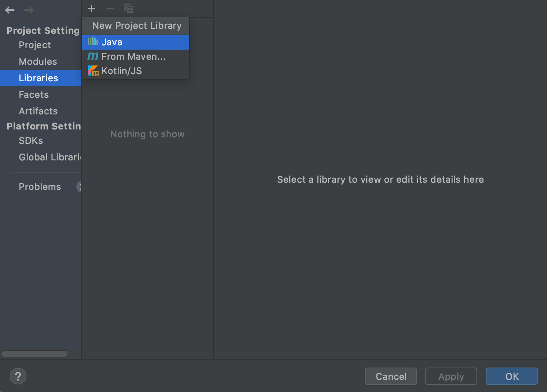This screenshot has width=547, height=392.
Task: Navigate back with the left arrow
Action: point(10,10)
